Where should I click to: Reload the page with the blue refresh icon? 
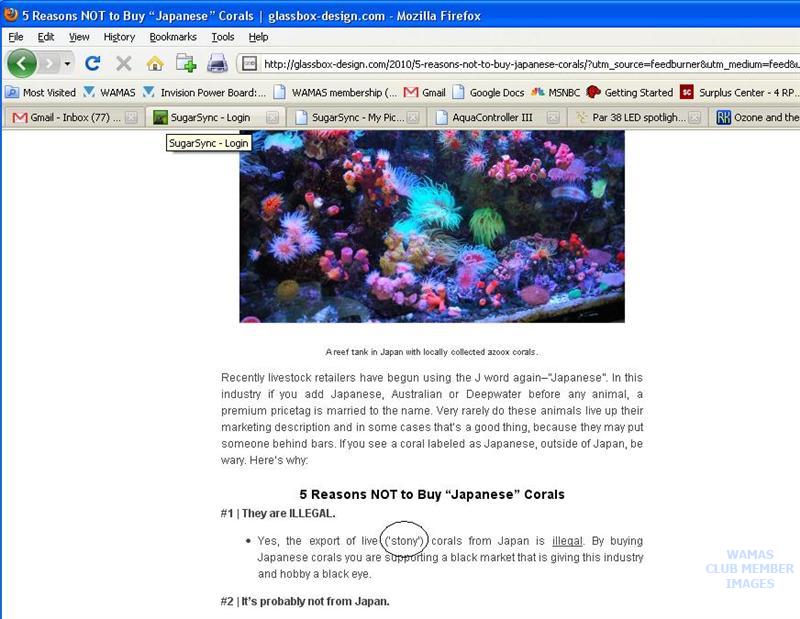pos(93,63)
